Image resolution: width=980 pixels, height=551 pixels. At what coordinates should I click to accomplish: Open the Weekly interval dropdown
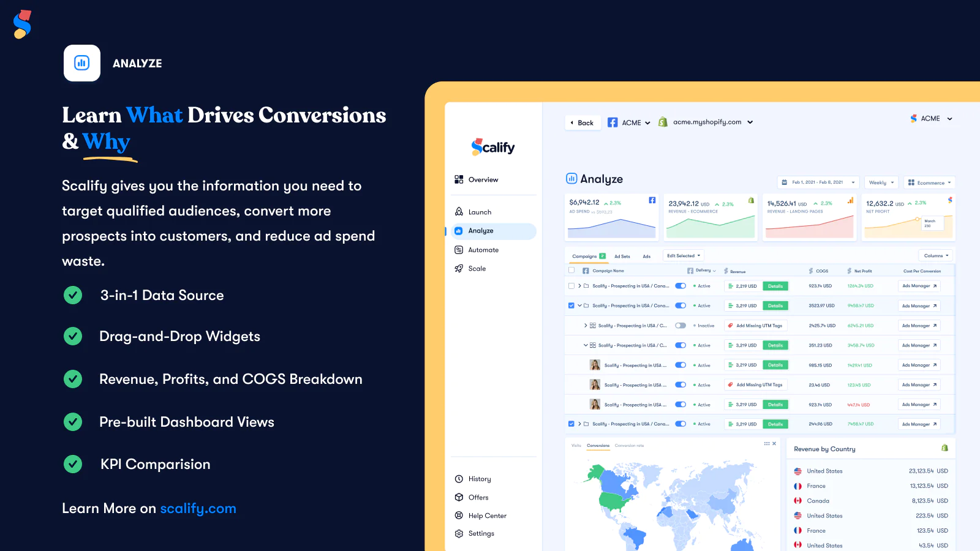pyautogui.click(x=881, y=182)
